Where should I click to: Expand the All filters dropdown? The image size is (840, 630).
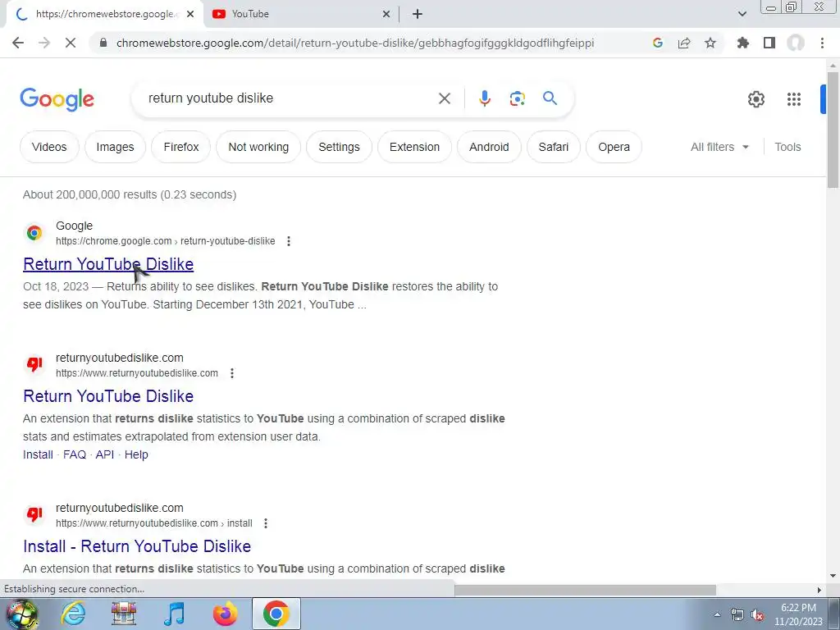[719, 147]
